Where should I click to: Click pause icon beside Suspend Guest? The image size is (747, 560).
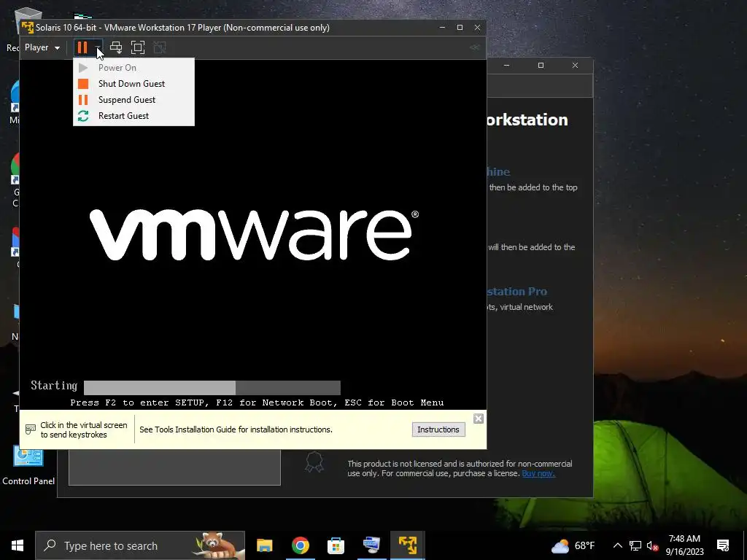(x=83, y=100)
